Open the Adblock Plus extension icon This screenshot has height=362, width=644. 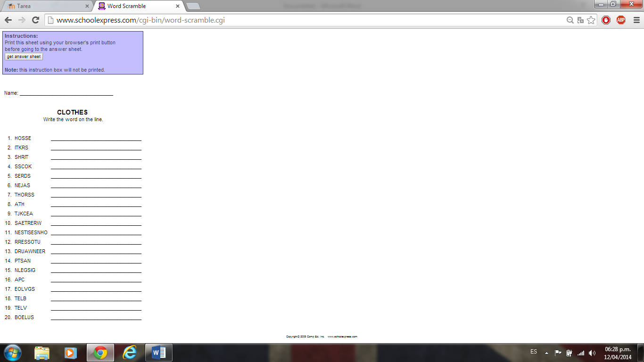pos(621,20)
